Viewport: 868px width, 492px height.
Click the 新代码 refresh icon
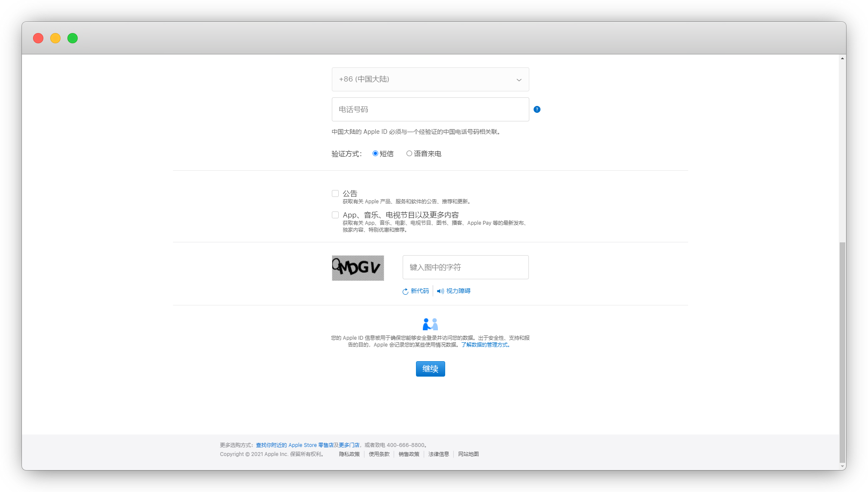[405, 291]
